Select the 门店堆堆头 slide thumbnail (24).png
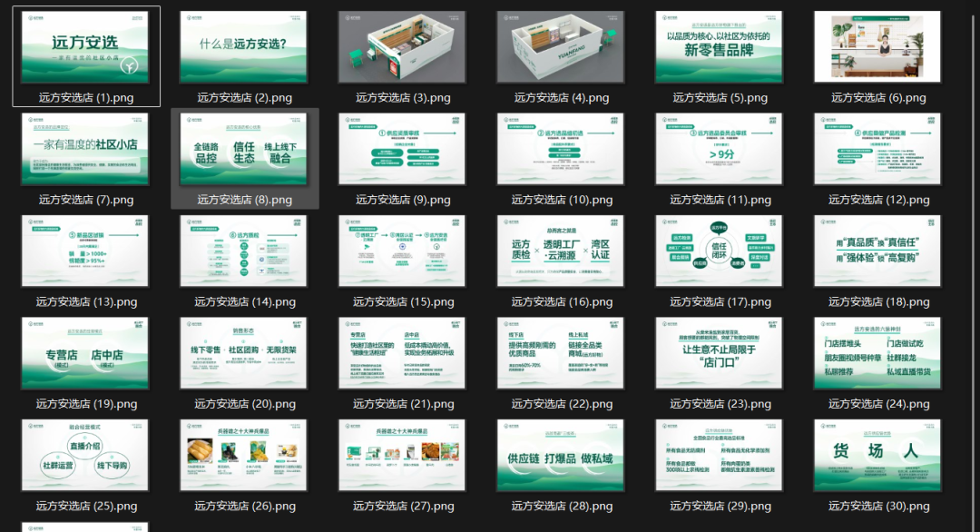The width and height of the screenshot is (980, 532). (x=877, y=353)
